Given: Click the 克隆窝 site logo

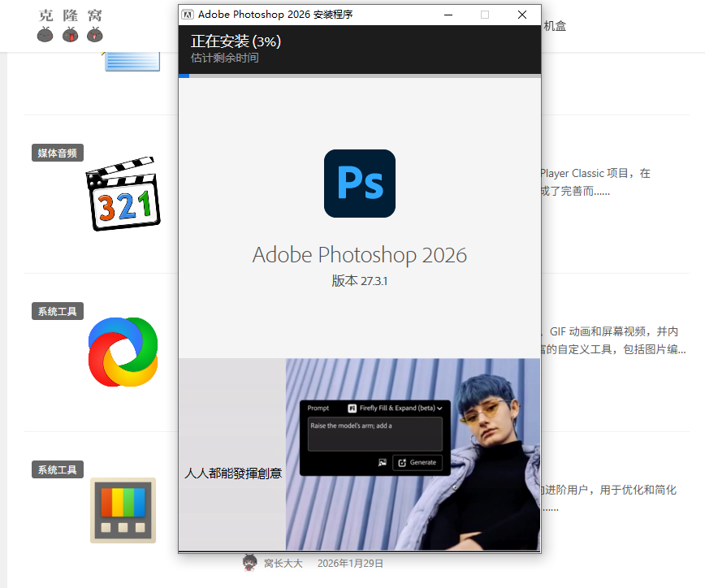Looking at the screenshot, I should coord(69,26).
